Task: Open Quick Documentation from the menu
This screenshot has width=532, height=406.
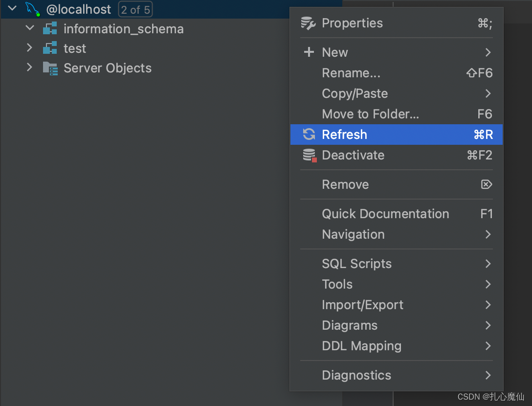Action: 385,214
